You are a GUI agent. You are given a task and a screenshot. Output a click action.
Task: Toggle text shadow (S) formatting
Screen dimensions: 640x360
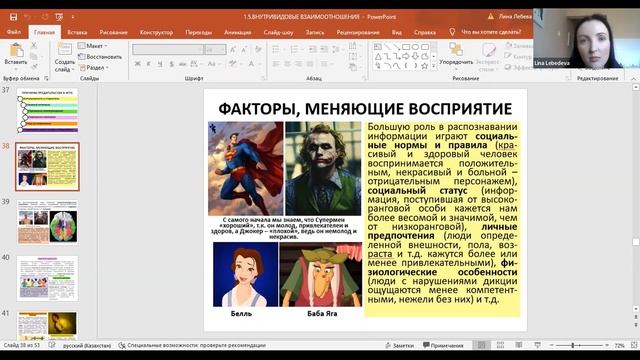coord(171,64)
